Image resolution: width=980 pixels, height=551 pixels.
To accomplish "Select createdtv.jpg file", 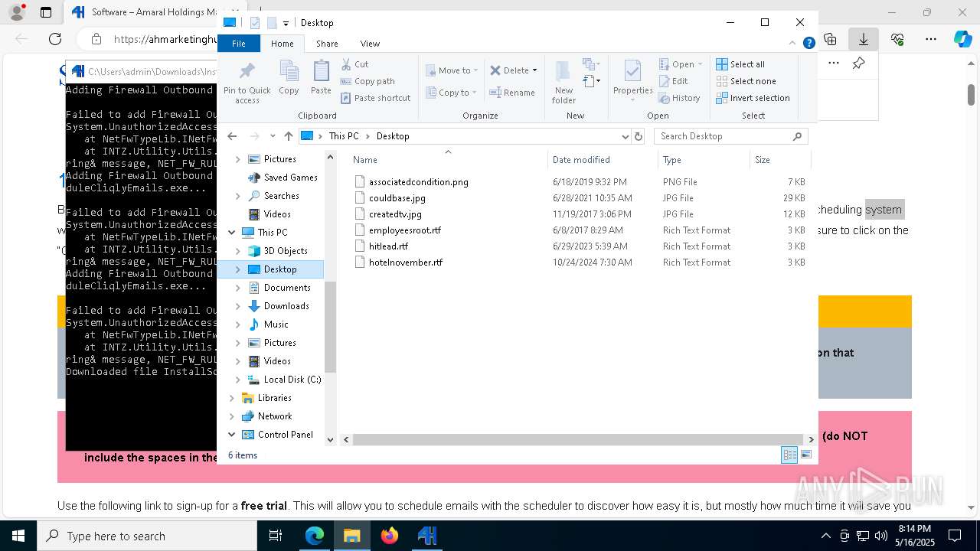I will pyautogui.click(x=395, y=214).
